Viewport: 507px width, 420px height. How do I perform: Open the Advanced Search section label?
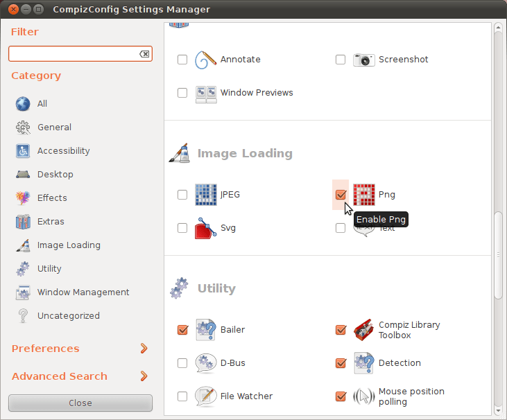coord(60,376)
